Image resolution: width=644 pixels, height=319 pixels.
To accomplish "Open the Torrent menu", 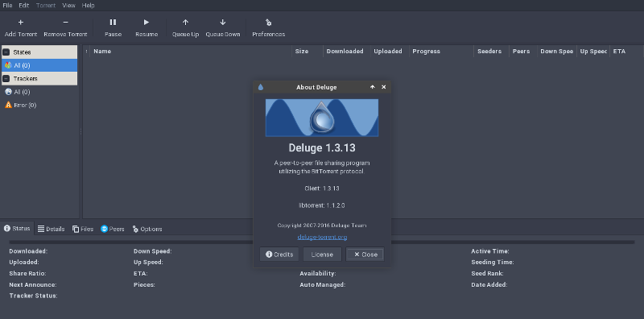I will click(46, 6).
